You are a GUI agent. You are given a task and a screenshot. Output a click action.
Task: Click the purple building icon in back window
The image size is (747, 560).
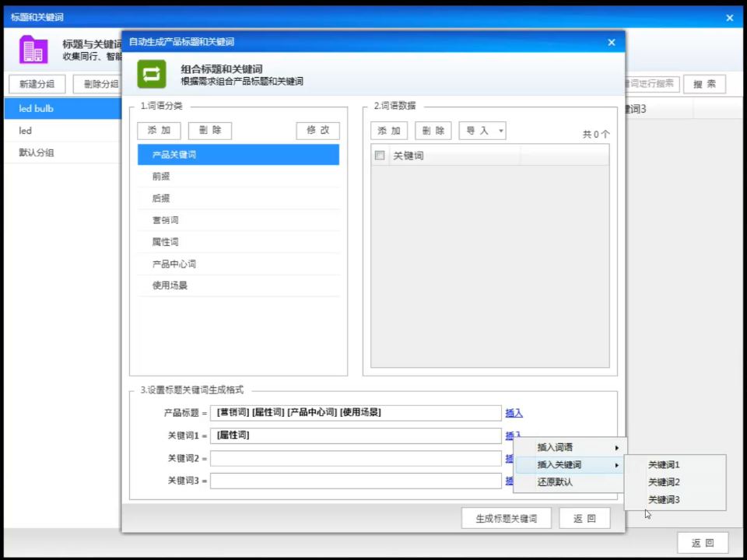(x=33, y=49)
